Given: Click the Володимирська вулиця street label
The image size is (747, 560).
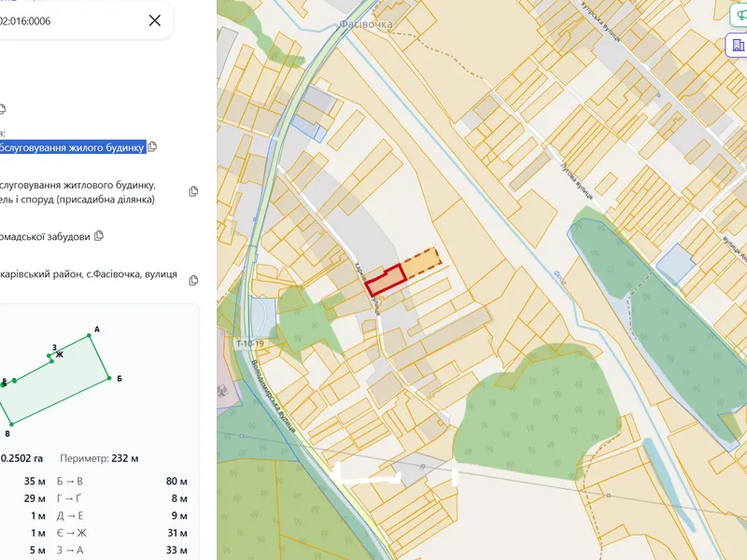Looking at the screenshot, I should click(x=273, y=396).
